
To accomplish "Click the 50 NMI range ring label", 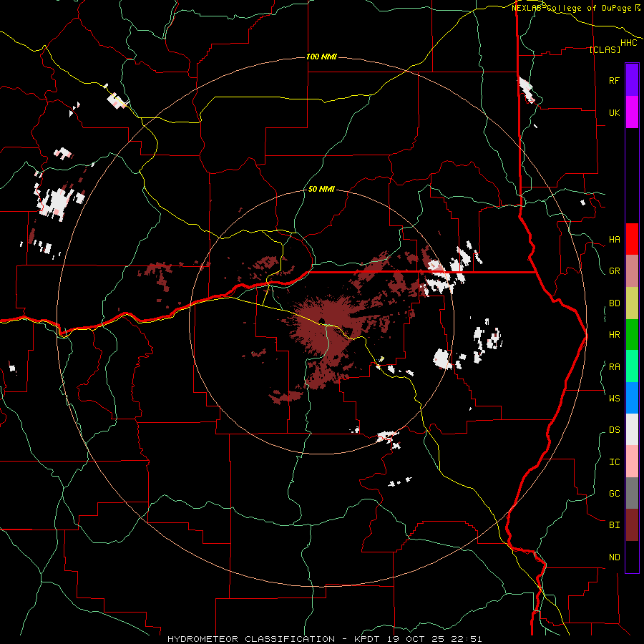I will [x=321, y=189].
